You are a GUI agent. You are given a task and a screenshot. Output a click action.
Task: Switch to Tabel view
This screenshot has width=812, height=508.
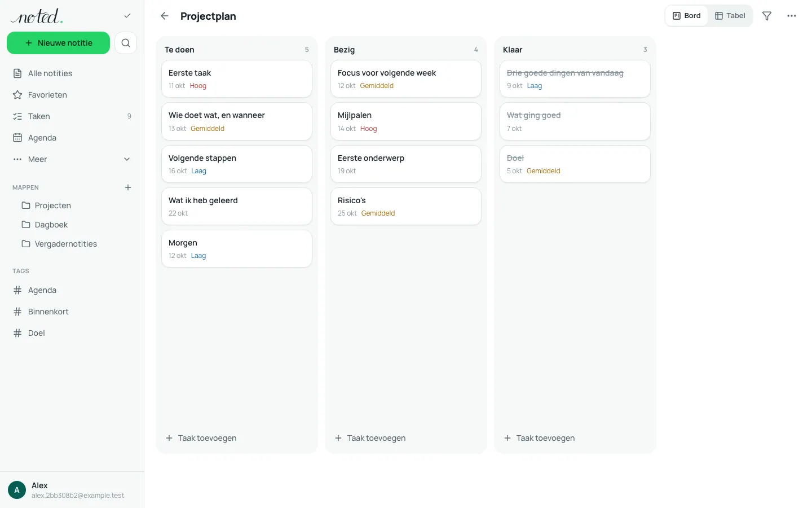[730, 16]
